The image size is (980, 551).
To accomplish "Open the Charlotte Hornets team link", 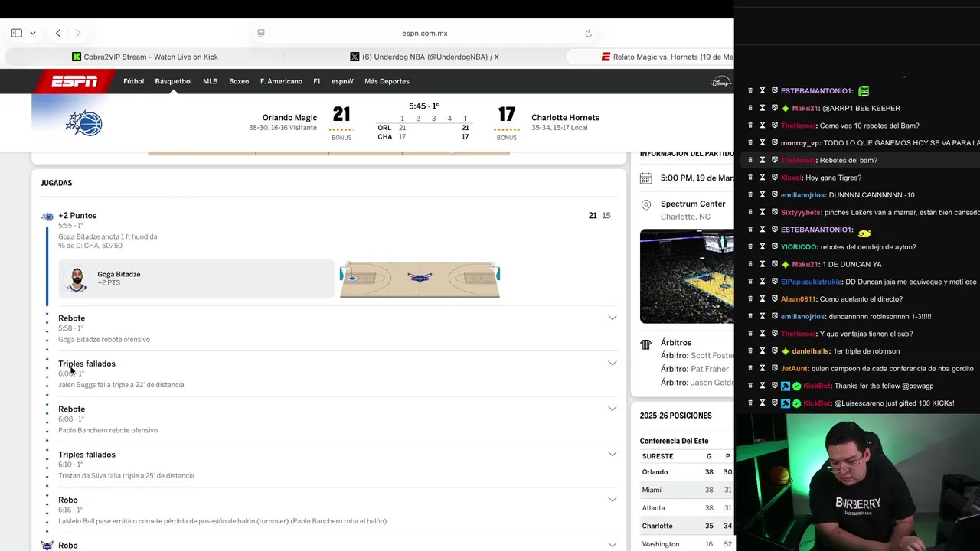I will (x=565, y=118).
